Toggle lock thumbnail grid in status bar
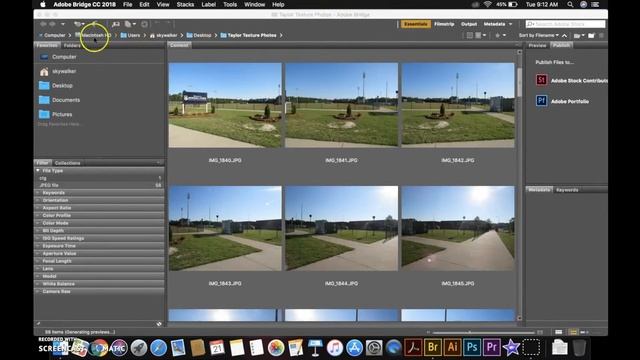The height and width of the screenshot is (360, 640). click(559, 332)
